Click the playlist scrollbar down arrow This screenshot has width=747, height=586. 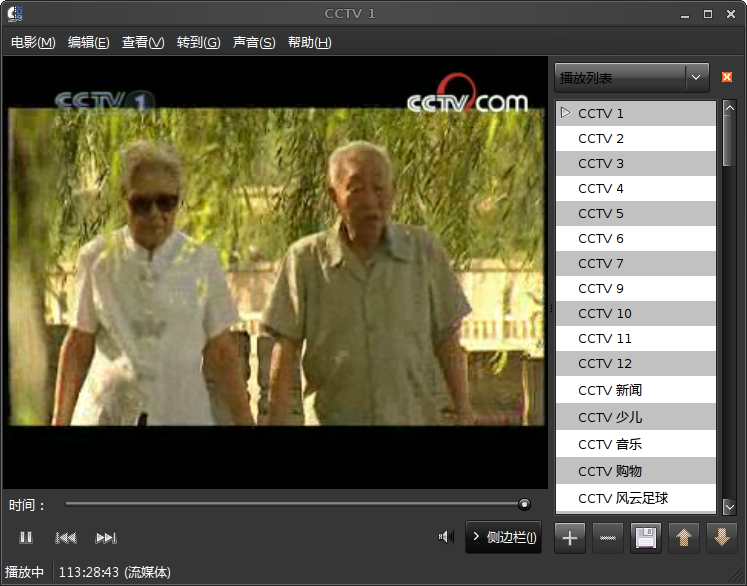(729, 506)
